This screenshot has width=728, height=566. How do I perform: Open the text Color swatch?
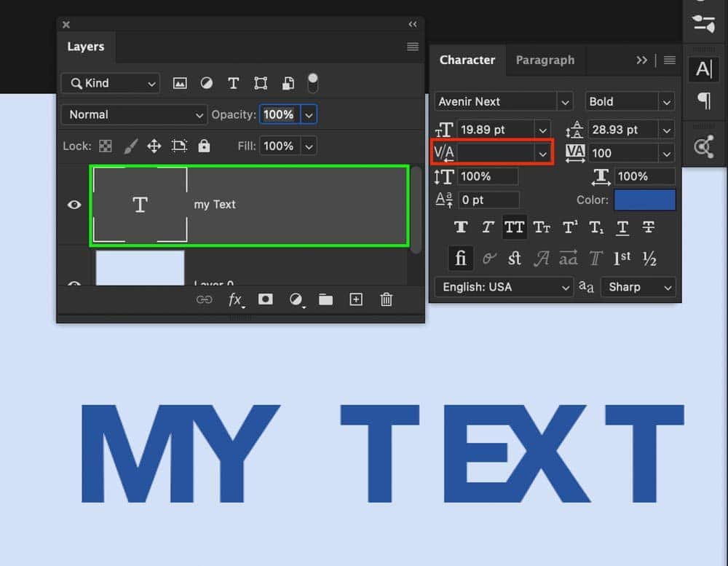(x=645, y=200)
